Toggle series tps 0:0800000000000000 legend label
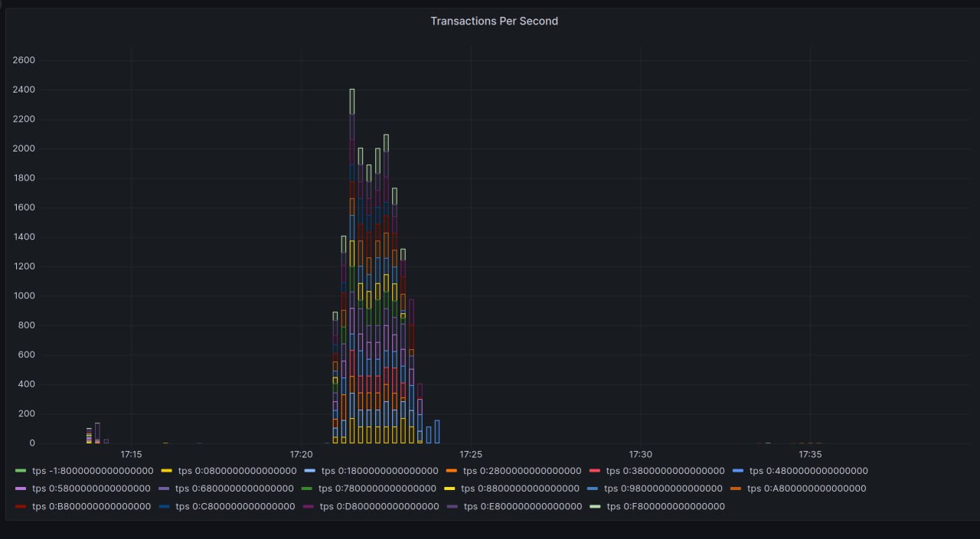Viewport: 980px width, 539px height. (x=236, y=471)
